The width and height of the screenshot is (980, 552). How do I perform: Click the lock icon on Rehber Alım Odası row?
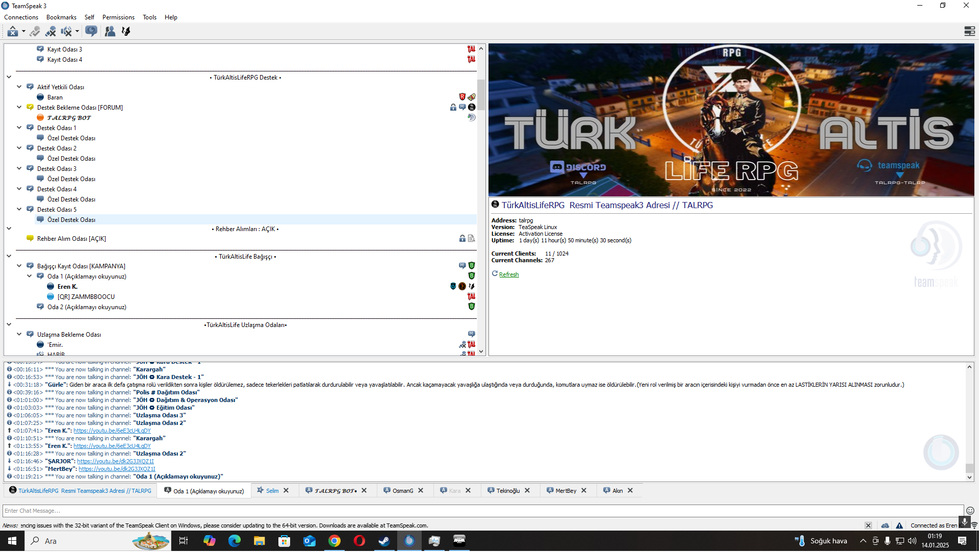[x=462, y=239]
